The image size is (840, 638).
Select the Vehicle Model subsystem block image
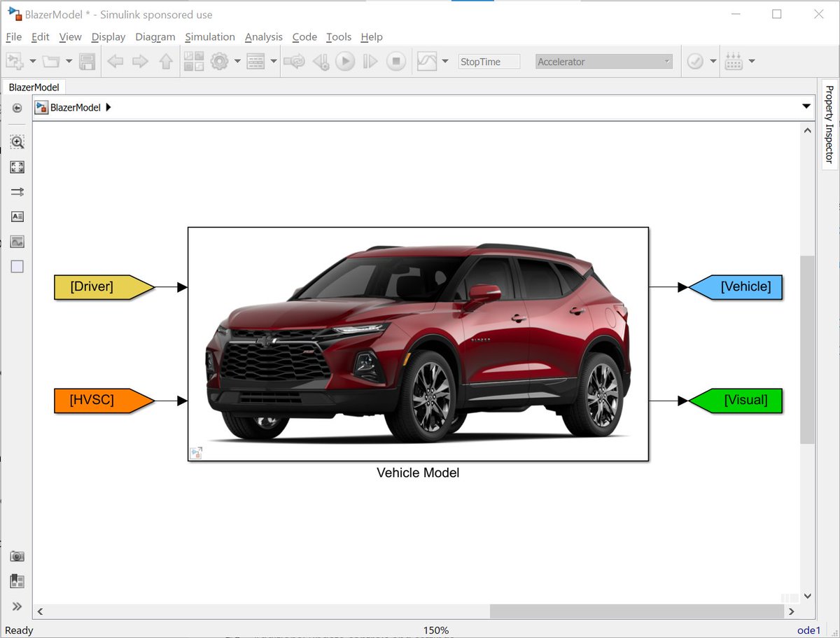pos(419,344)
